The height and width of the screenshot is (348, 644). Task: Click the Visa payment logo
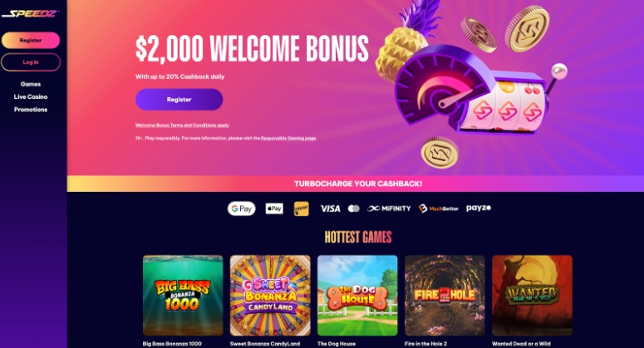[x=330, y=208]
